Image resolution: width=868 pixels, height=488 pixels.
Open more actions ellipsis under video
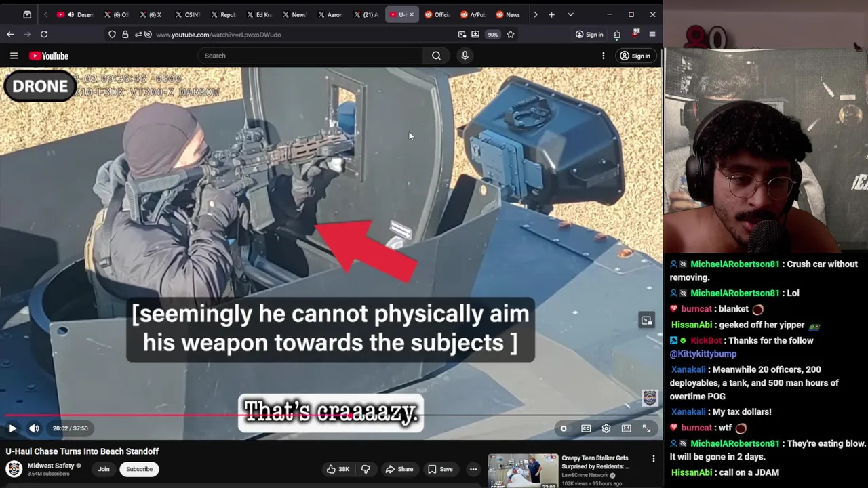[x=473, y=469]
